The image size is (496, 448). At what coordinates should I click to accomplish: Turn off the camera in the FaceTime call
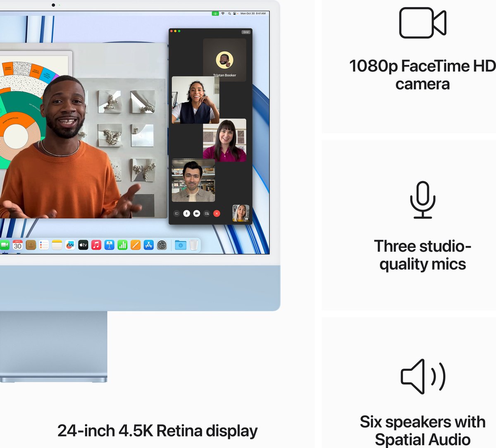pos(197,213)
